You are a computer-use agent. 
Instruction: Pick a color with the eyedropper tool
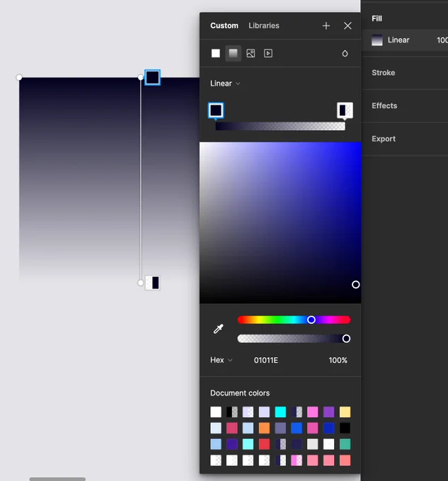coord(219,329)
